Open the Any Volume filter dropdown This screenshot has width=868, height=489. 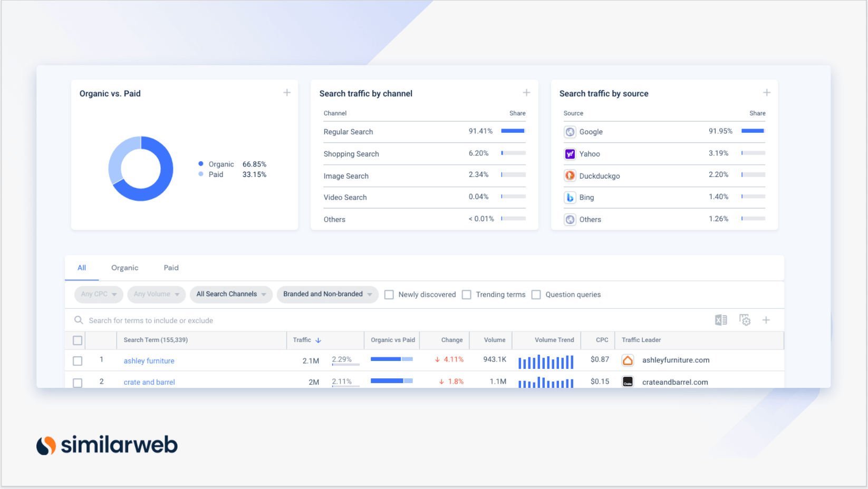point(156,294)
